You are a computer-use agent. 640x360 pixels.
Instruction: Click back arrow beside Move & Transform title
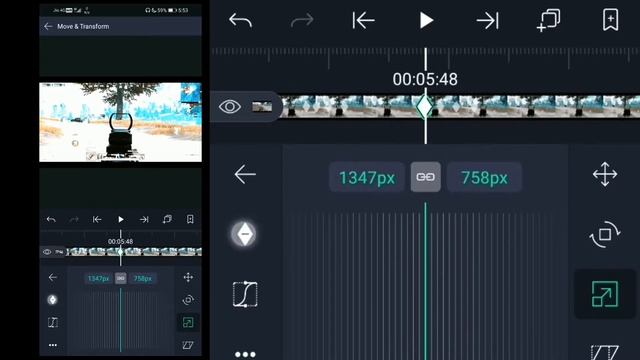[48, 26]
